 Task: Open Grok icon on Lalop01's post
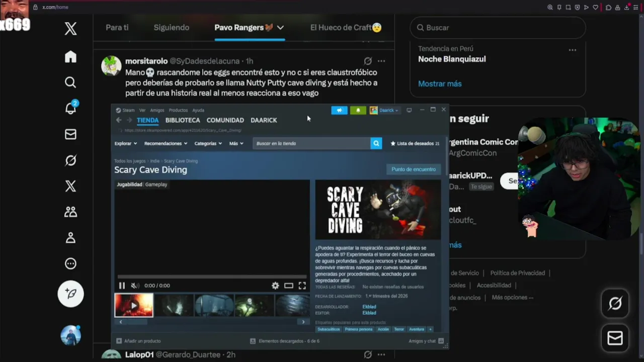point(368,354)
